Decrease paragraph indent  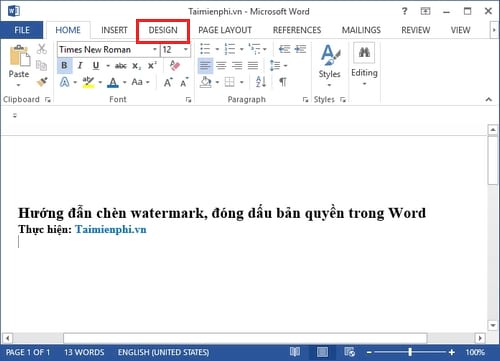click(x=284, y=49)
